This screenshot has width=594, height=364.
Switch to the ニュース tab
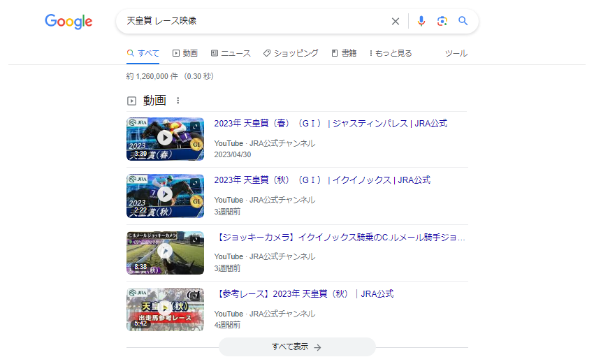click(x=231, y=53)
